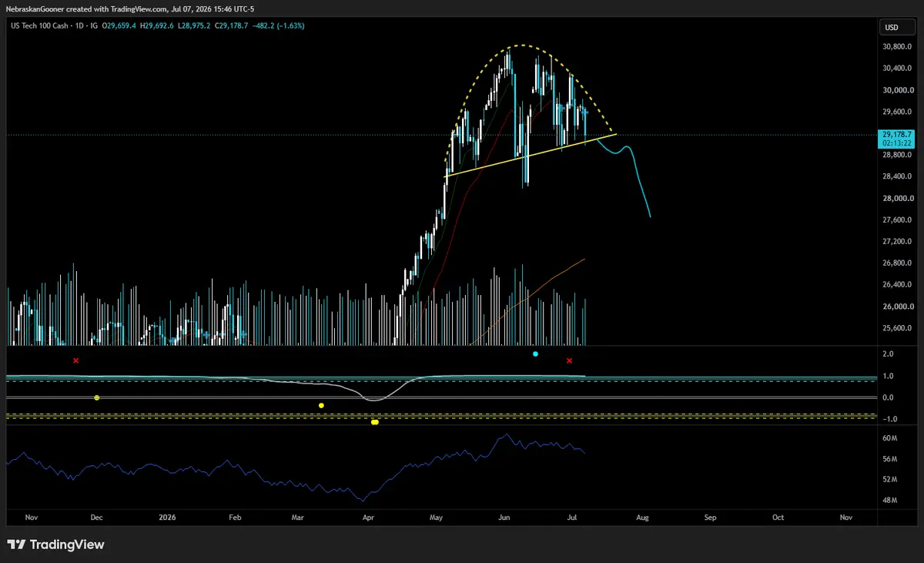Click the double yellow dot marker near April
924x563 pixels.
point(374,422)
